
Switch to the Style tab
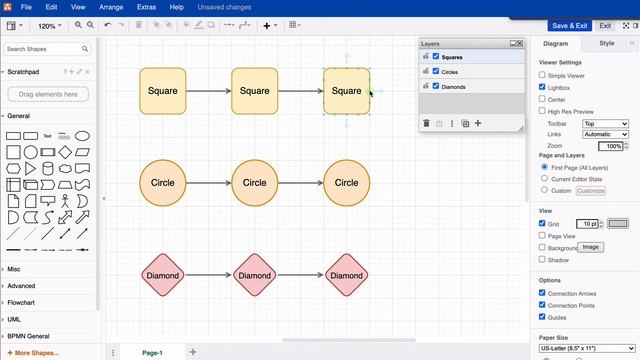(x=607, y=43)
